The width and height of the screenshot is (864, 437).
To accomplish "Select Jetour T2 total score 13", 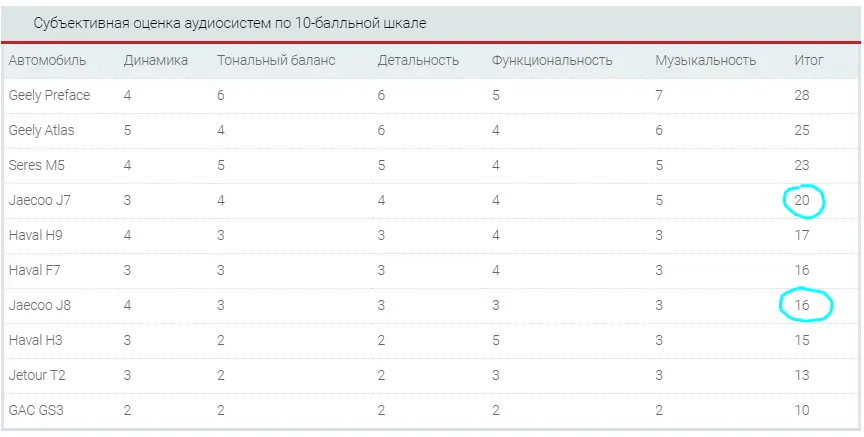I will click(x=802, y=375).
